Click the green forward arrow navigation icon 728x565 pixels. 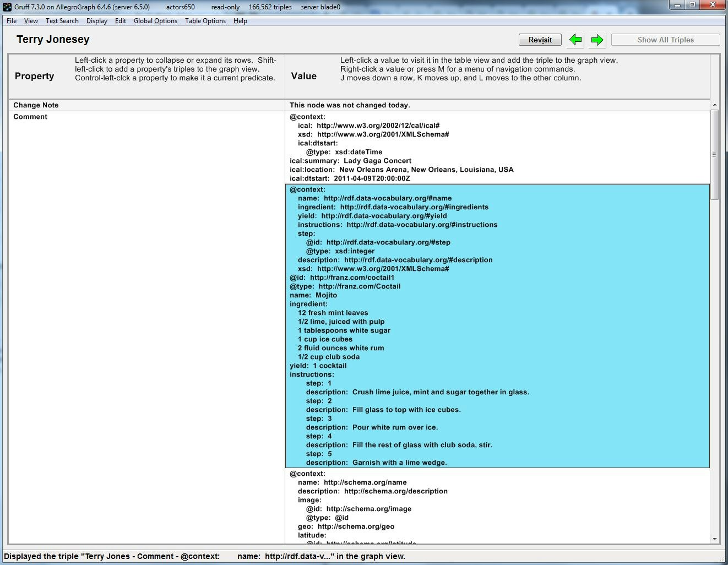pos(596,39)
